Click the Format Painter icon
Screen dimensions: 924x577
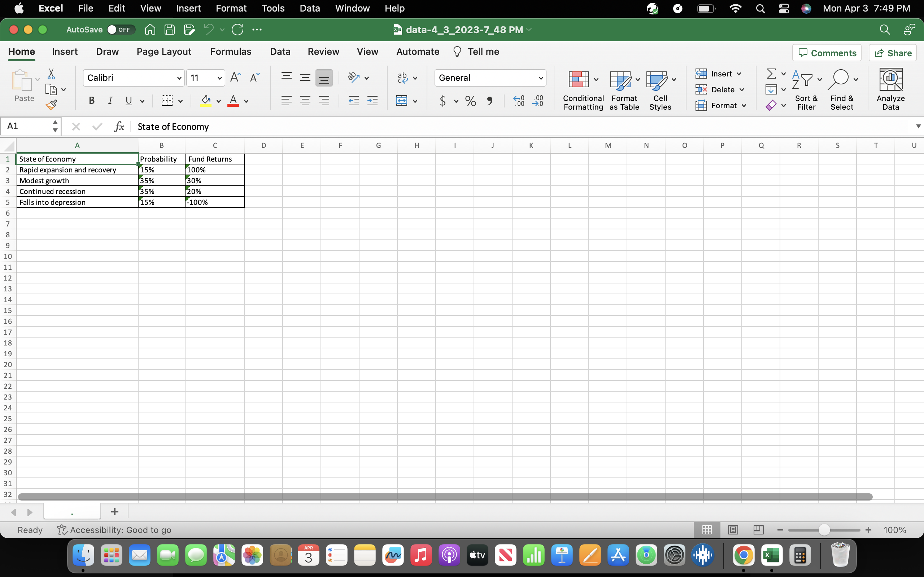[x=51, y=104]
